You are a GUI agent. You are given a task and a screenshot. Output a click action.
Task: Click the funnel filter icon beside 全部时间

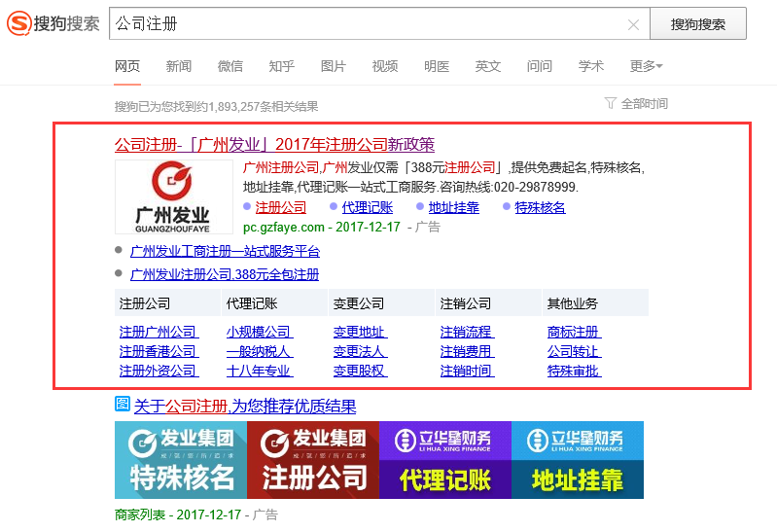[x=610, y=103]
